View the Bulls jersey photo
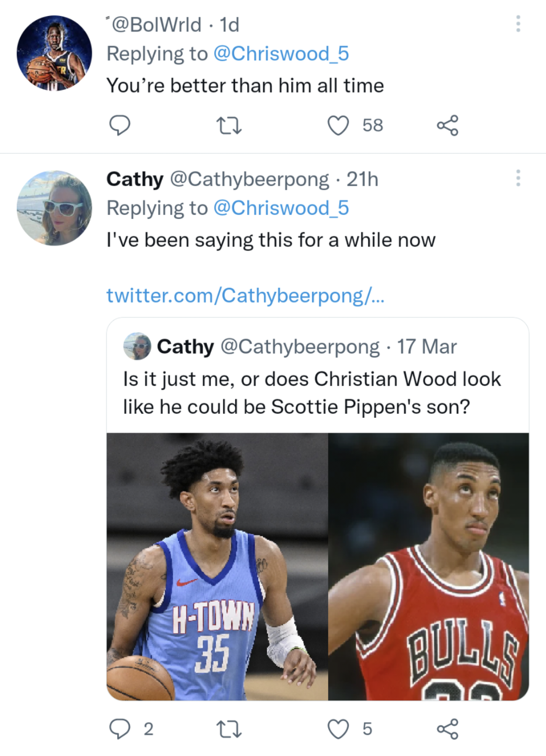 (428, 566)
